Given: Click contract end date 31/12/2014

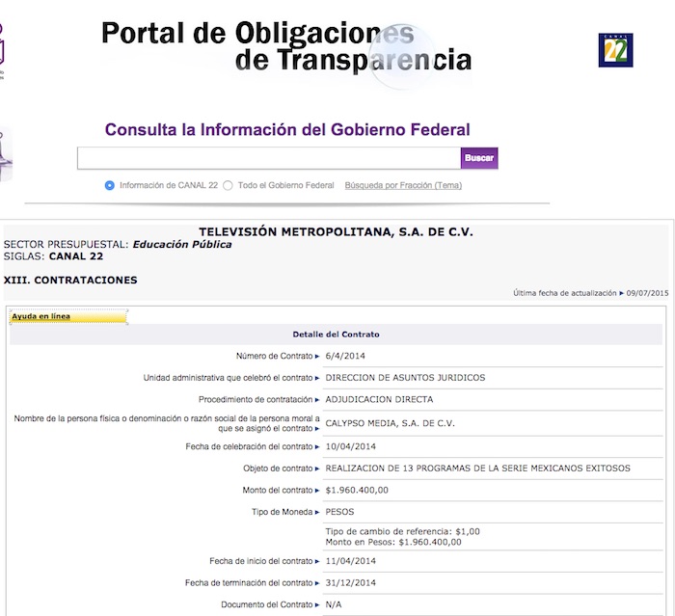Looking at the screenshot, I should 350,583.
